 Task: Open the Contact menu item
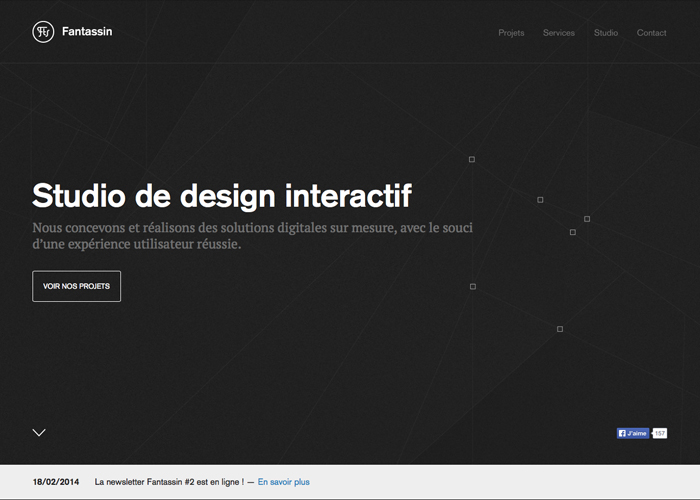point(651,33)
